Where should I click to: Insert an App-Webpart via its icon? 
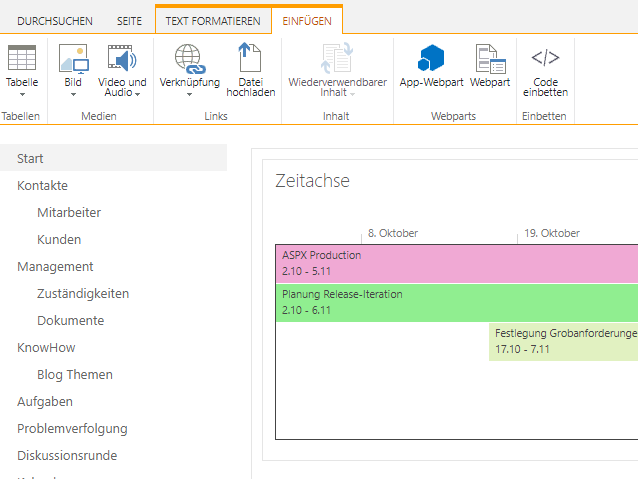click(430, 58)
